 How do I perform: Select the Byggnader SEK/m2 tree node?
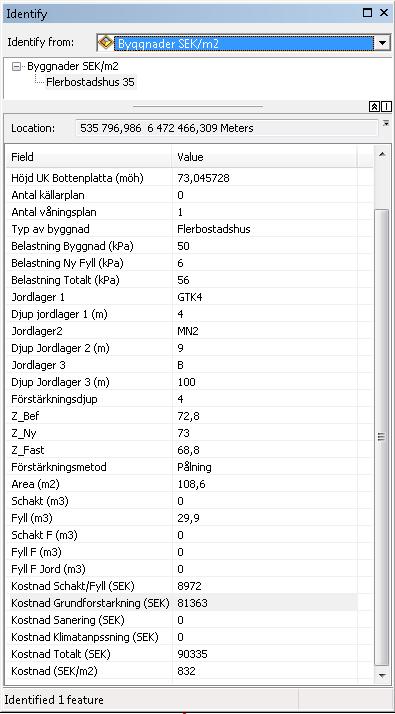(73, 66)
